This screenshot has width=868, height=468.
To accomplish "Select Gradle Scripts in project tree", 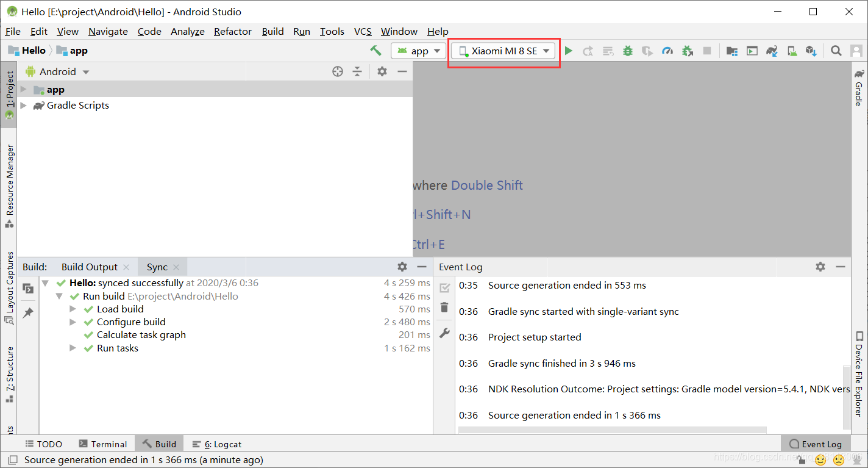I will click(78, 105).
